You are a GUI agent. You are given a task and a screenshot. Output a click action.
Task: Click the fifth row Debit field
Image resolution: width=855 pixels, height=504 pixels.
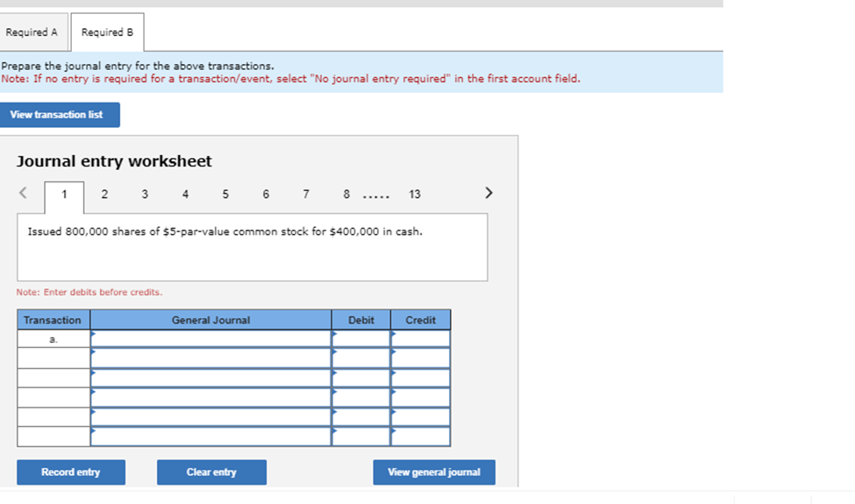pyautogui.click(x=361, y=417)
